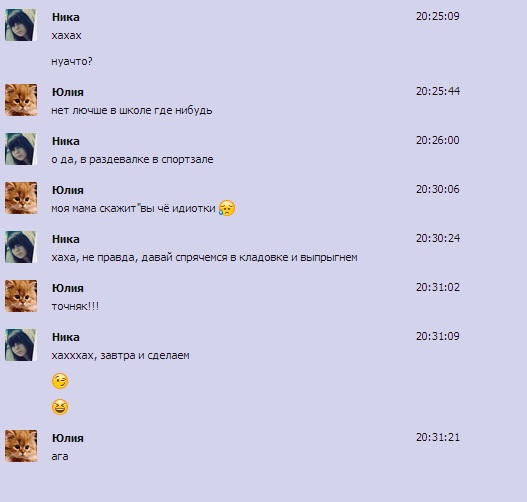Click Ника's avatar at 20:31:09 message

click(21, 345)
